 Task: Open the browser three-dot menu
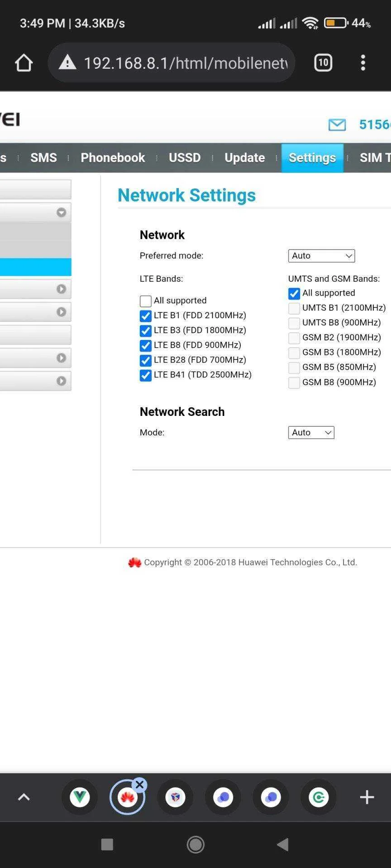pyautogui.click(x=363, y=63)
